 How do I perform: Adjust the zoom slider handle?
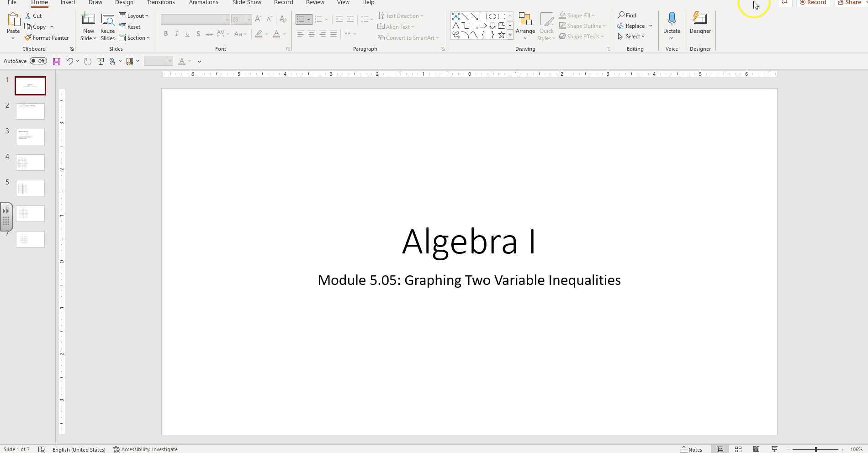(816, 449)
